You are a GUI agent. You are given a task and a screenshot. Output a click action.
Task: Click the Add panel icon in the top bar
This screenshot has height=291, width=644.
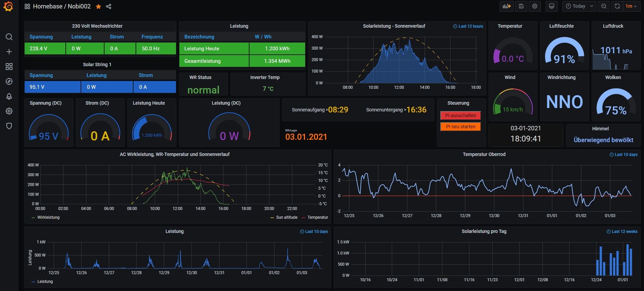click(x=506, y=6)
